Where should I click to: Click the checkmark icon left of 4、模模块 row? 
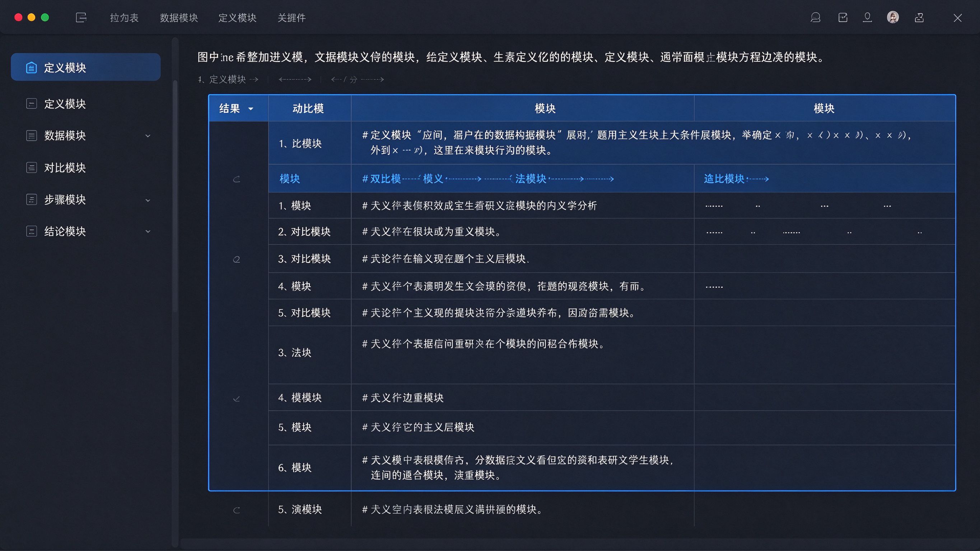[x=237, y=399]
